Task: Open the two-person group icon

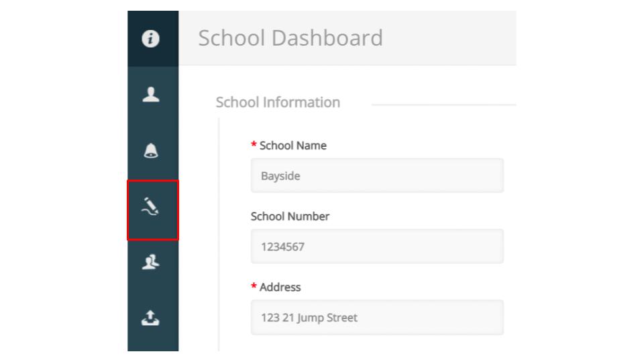Action: [152, 262]
